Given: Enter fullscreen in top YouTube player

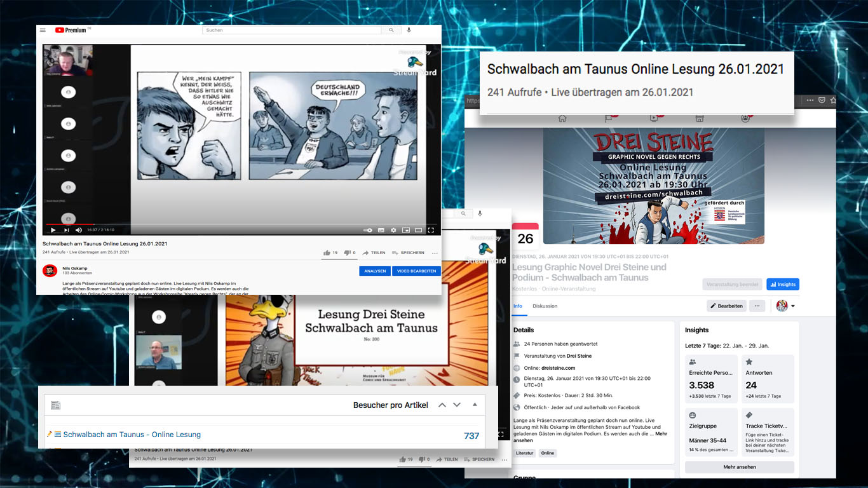Looking at the screenshot, I should tap(431, 230).
